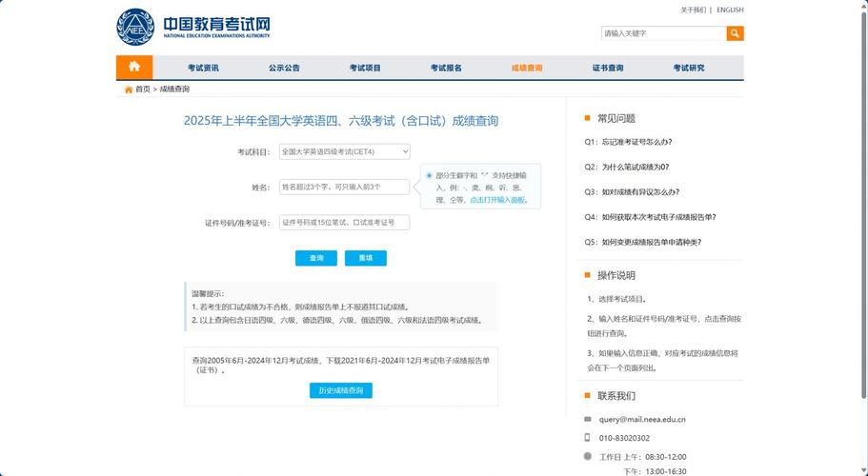Screen dimensions: 868x476
Task: Click the query@mail.neea.edu.cn email text
Action: point(642,419)
